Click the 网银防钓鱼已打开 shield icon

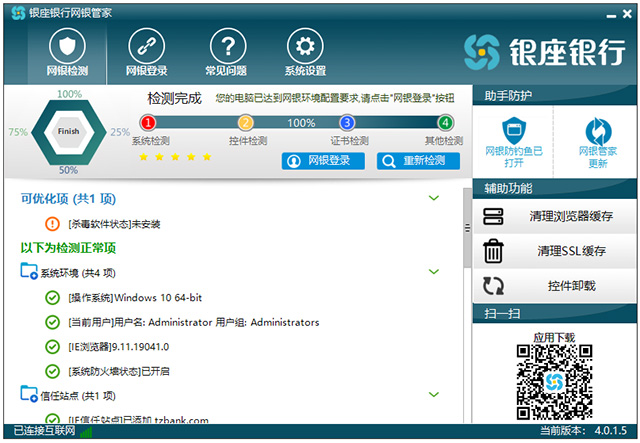click(514, 131)
